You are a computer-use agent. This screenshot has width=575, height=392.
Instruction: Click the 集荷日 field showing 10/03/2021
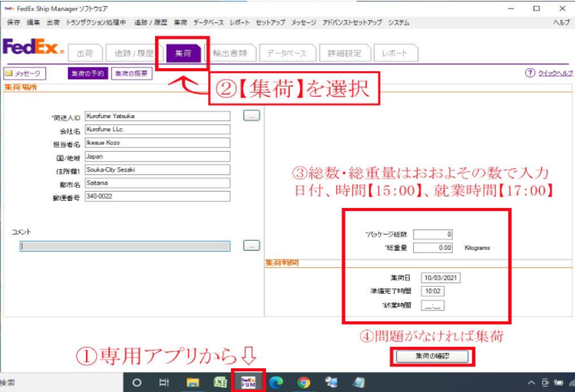click(x=441, y=278)
